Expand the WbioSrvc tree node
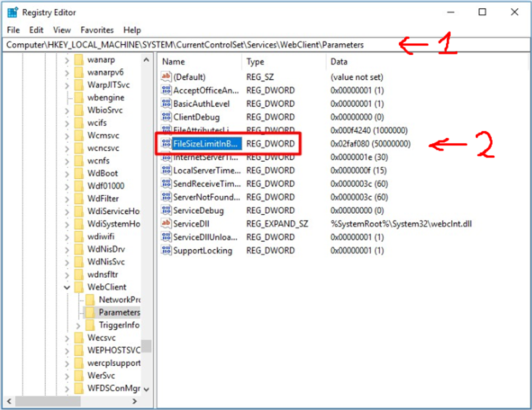The height and width of the screenshot is (410, 532). click(67, 110)
